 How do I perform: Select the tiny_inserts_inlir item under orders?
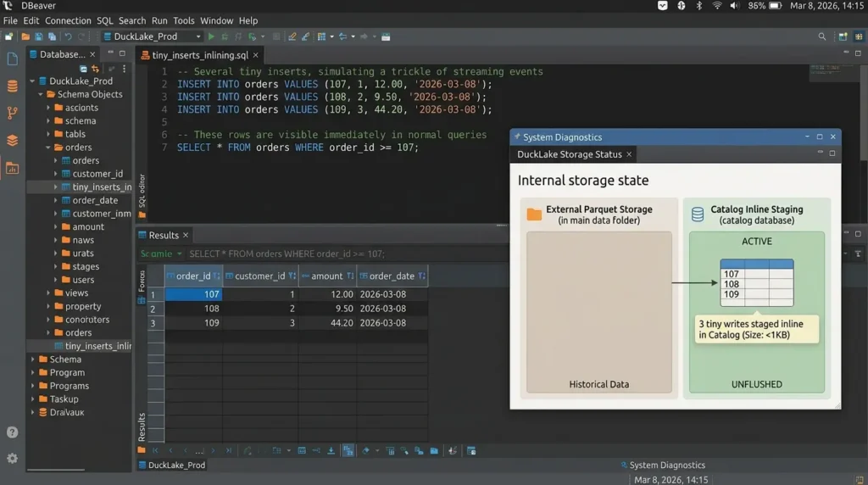click(x=98, y=346)
